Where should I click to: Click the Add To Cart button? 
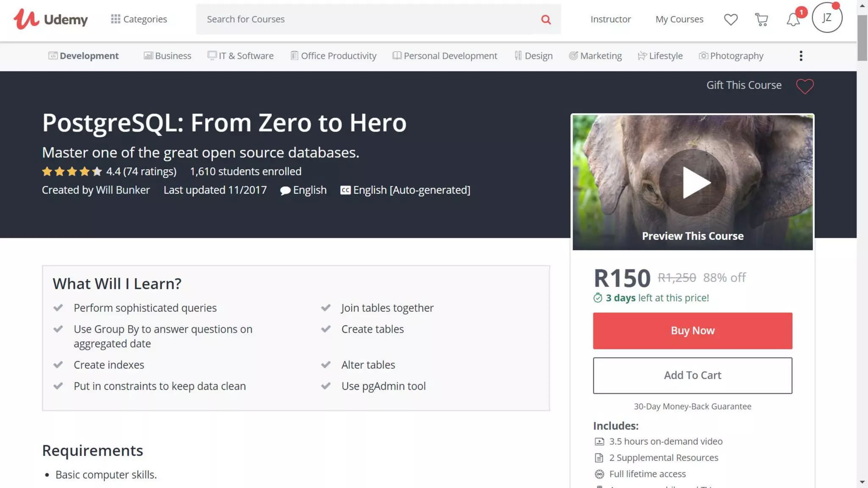(x=692, y=375)
